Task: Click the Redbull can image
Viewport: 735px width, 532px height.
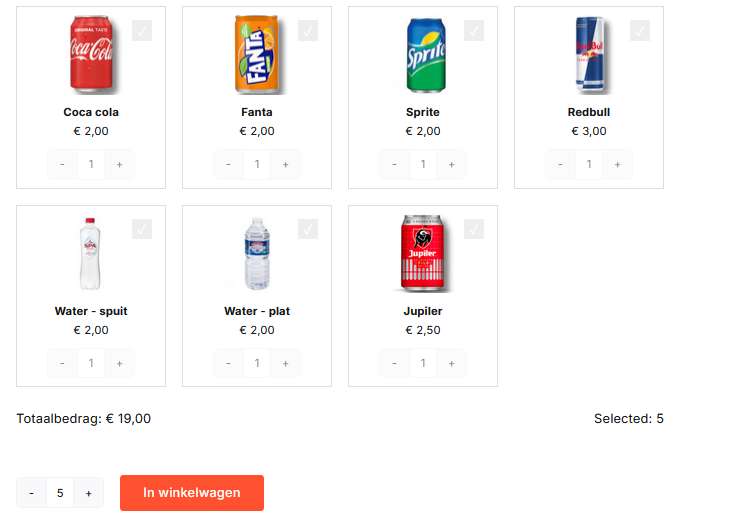Action: (x=589, y=54)
